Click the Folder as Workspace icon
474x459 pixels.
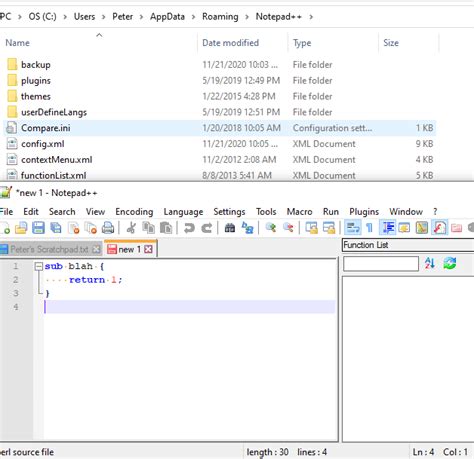coord(456,228)
